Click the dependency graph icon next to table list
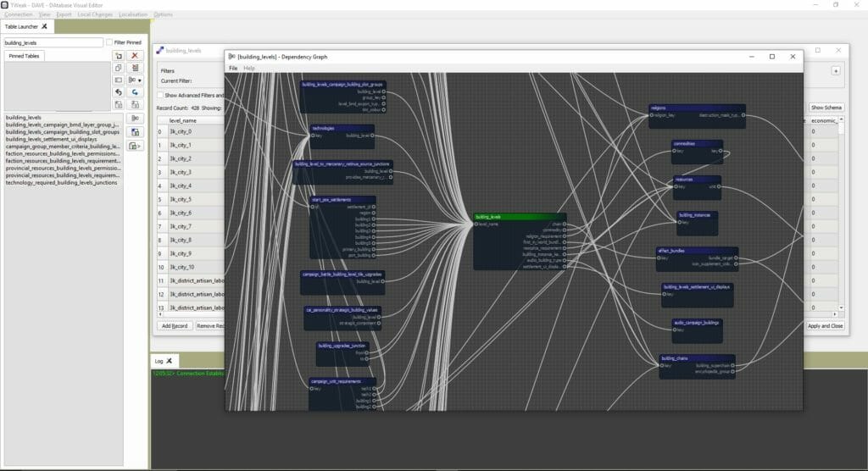Viewport: 868px width, 471px height. click(x=135, y=118)
